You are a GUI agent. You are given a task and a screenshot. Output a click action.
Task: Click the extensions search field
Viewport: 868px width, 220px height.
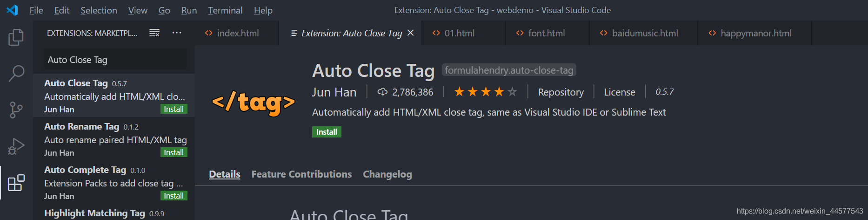[x=115, y=60]
